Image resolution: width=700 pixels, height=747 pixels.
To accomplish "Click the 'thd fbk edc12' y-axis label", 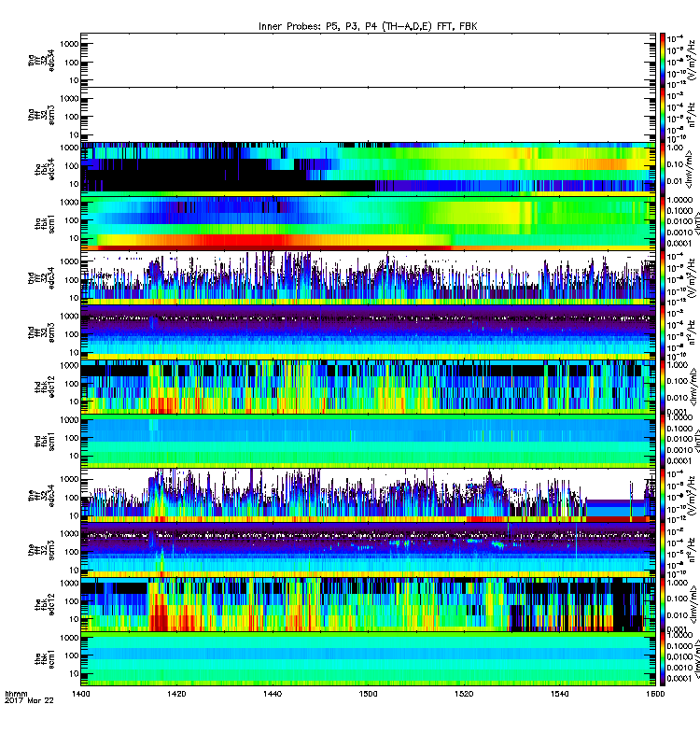I will tap(45, 387).
